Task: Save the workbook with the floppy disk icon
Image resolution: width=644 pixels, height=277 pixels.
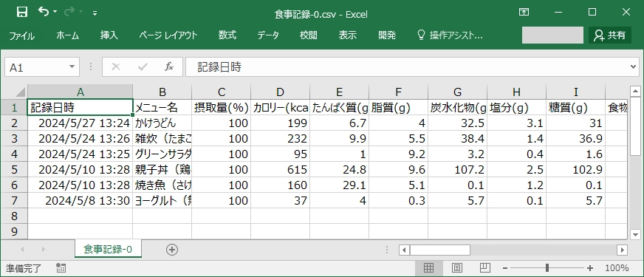Action: 21,13
